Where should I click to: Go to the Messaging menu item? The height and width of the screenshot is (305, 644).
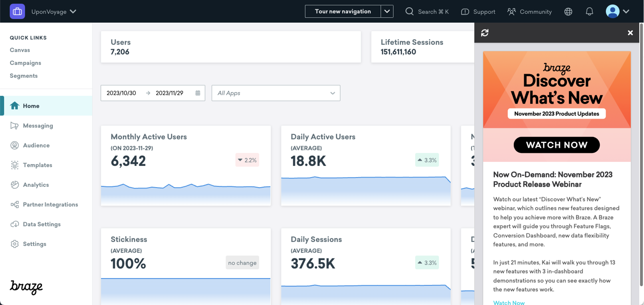(x=38, y=125)
